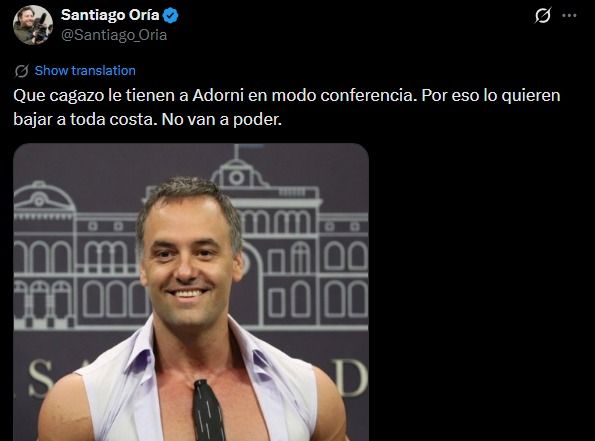Expand post options via ellipsis button
The image size is (595, 441).
[569, 16]
